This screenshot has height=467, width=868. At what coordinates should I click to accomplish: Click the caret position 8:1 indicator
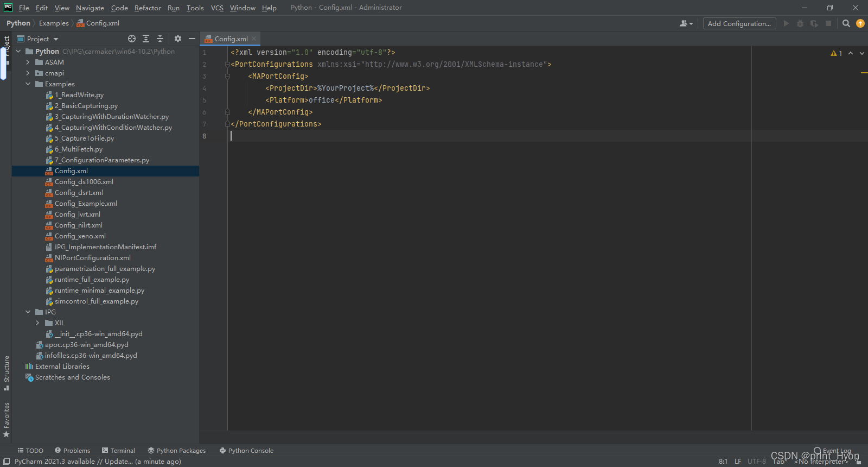(x=723, y=462)
